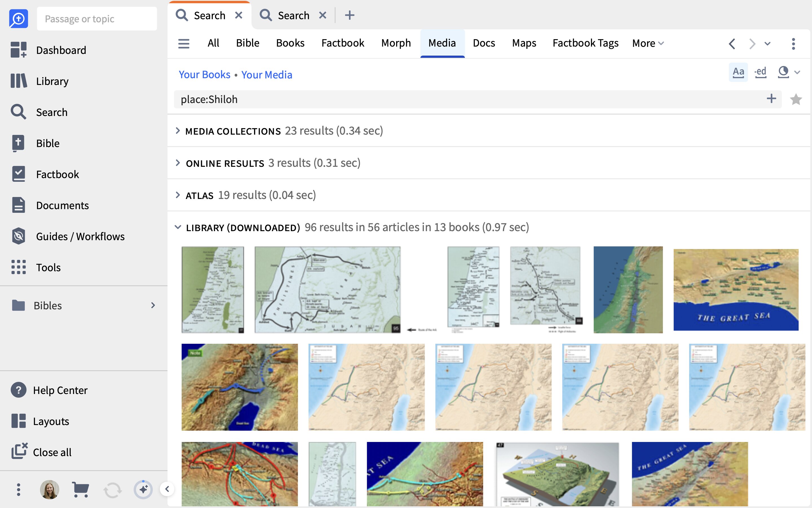Open the Help Center
The image size is (812, 508).
(x=49, y=390)
